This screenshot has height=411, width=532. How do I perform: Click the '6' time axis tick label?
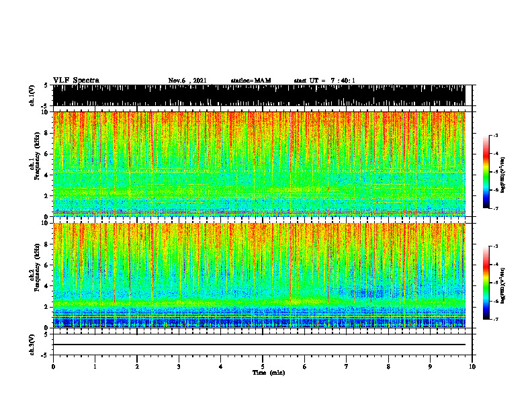click(305, 367)
